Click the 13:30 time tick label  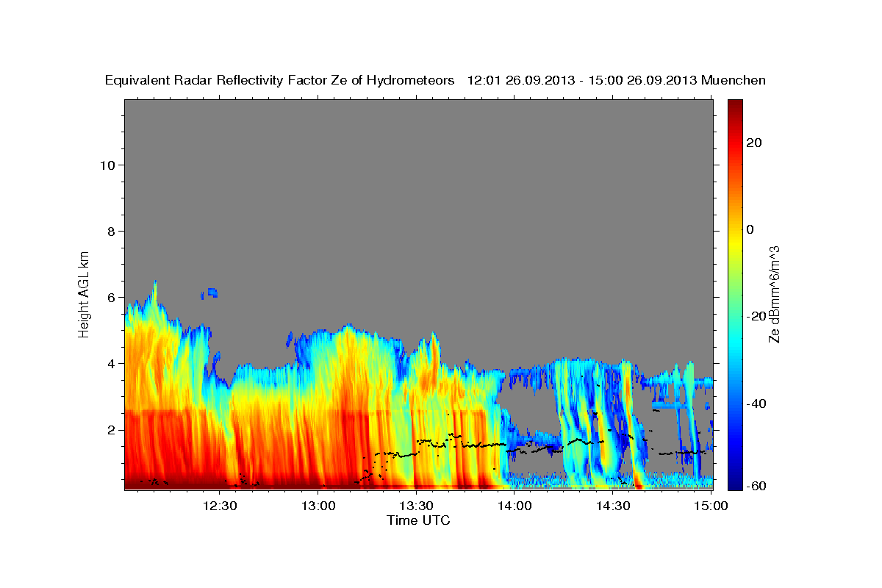click(416, 506)
